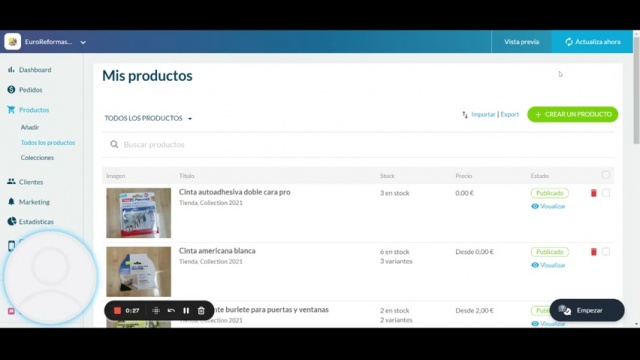Open thumbnail of Cinta autoadhesiva doble cara pro
This screenshot has width=640, height=360.
point(139,213)
